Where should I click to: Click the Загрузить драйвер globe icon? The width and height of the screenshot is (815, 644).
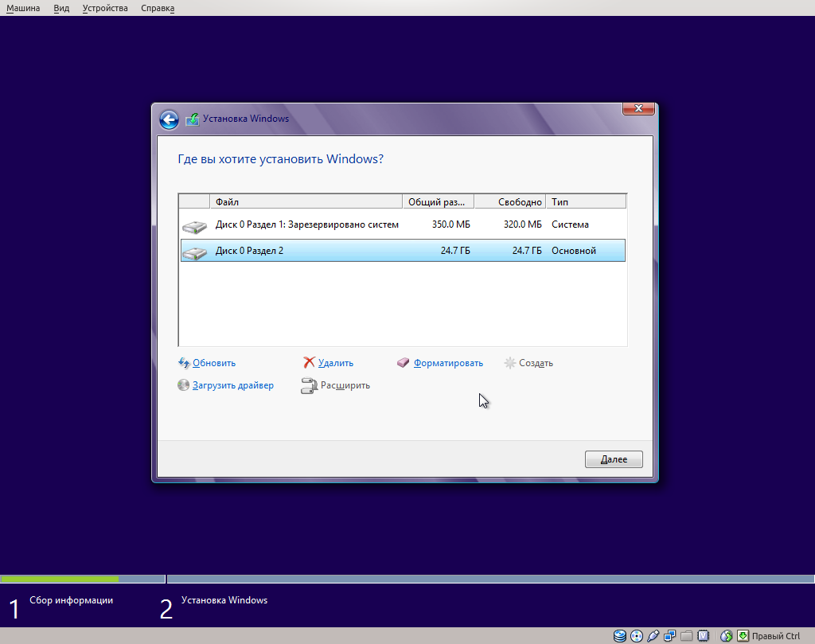(x=184, y=385)
